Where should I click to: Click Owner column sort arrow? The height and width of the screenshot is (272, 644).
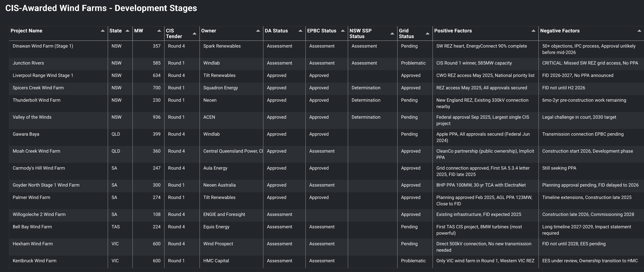click(258, 31)
